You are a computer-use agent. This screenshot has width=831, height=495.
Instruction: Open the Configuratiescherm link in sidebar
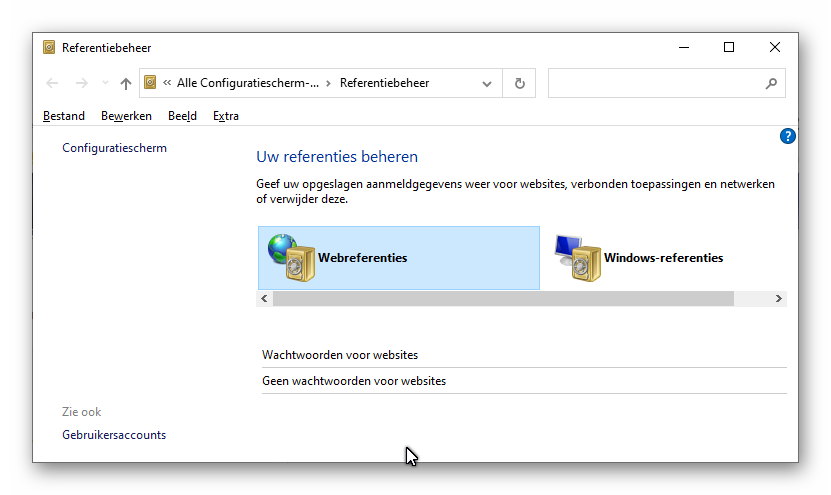pos(114,148)
